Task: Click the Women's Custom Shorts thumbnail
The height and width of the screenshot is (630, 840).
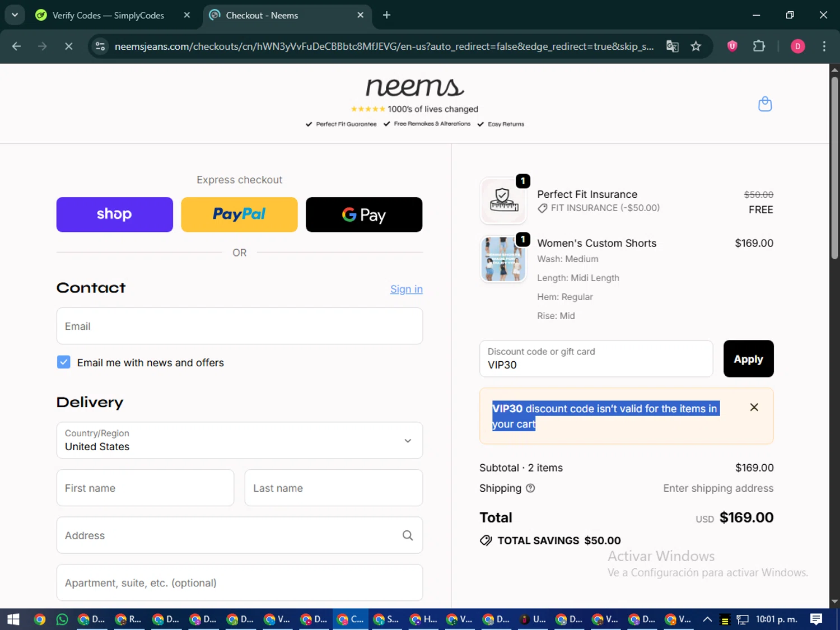Action: point(503,259)
